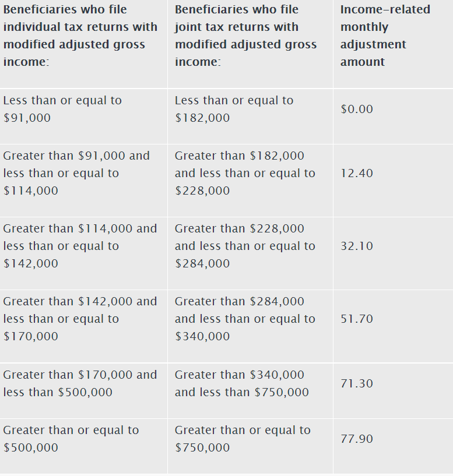Select the 'Greater than or equal to $500,000' cell
This screenshot has height=476, width=453.
pos(71,439)
